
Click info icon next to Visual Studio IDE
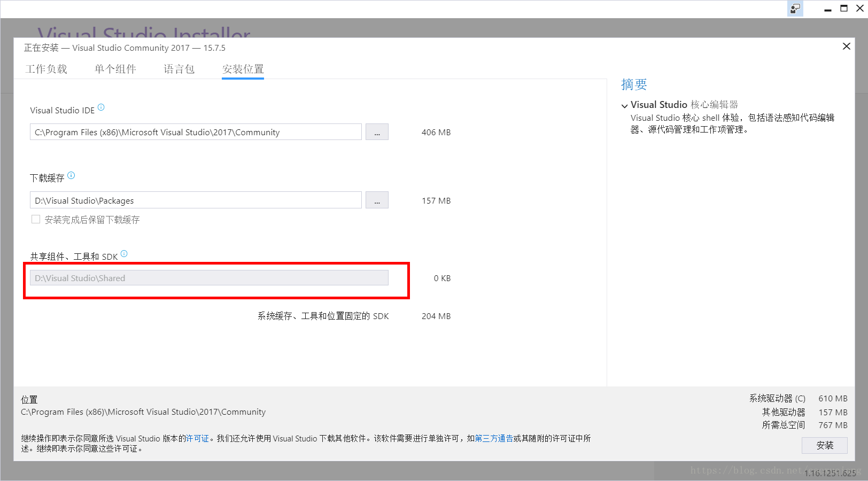(101, 107)
